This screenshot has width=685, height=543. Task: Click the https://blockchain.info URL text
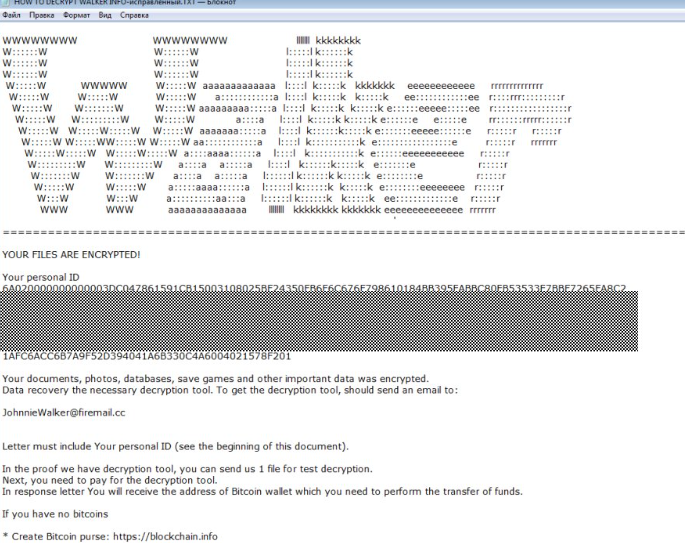(166, 536)
